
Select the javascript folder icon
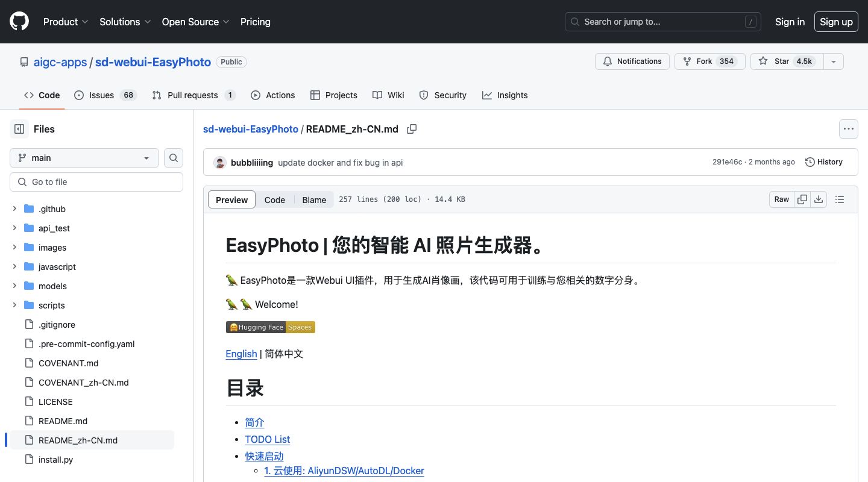[29, 267]
